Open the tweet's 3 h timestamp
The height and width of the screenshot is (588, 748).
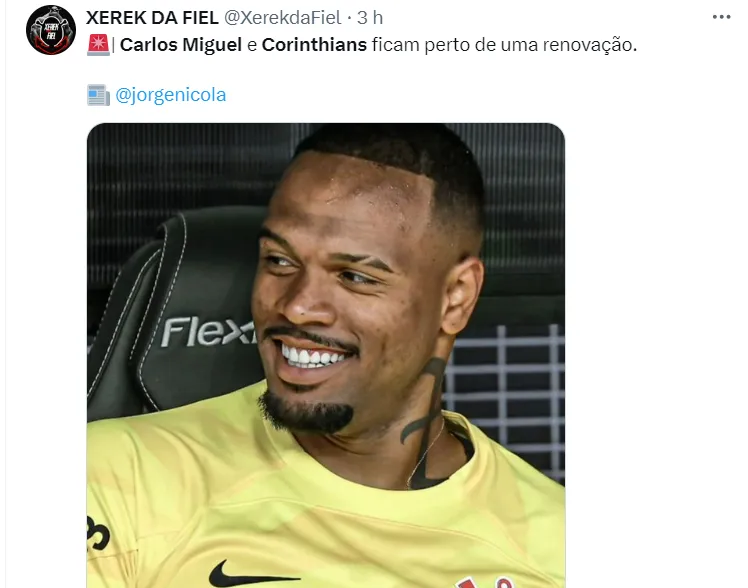click(x=370, y=18)
